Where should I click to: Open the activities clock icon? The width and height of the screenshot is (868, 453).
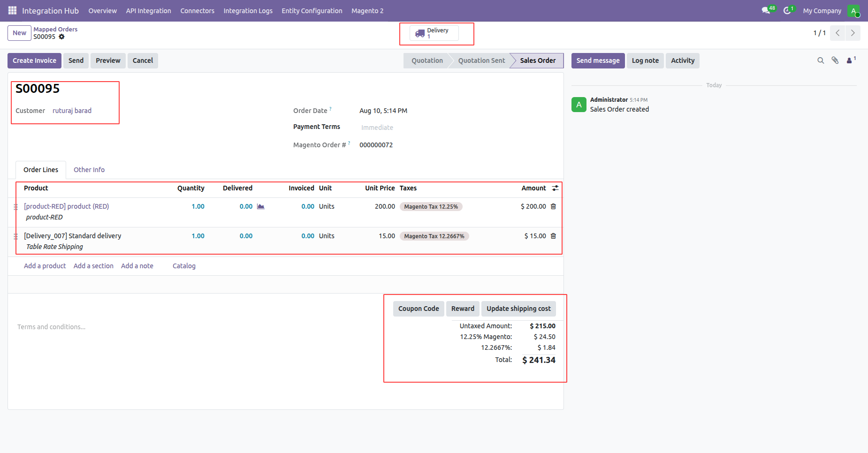(789, 10)
